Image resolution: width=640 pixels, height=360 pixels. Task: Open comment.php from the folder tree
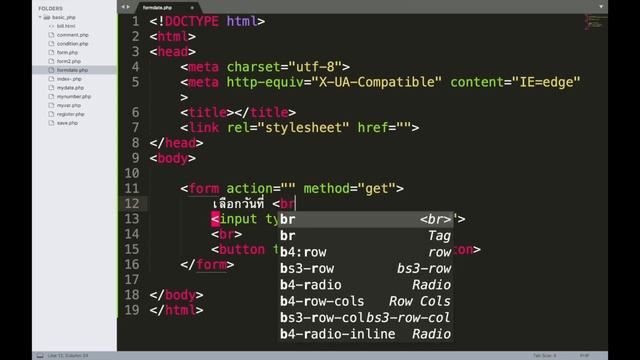[72, 35]
